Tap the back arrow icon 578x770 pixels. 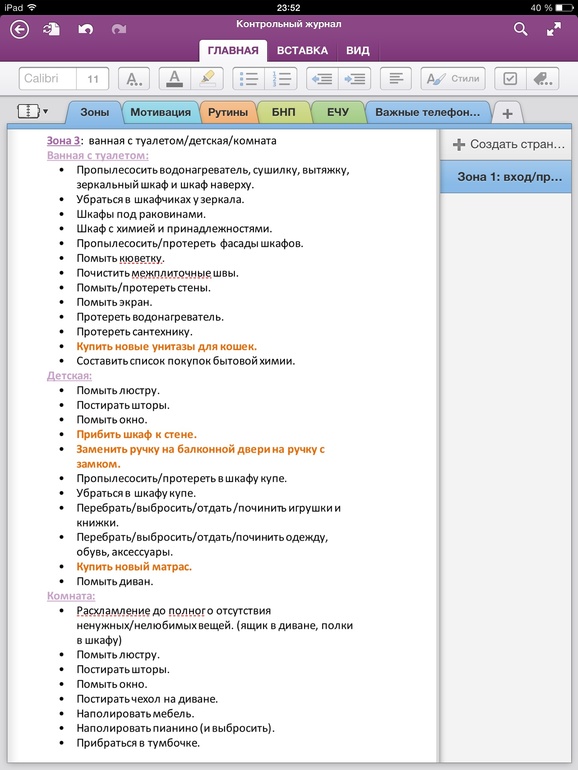(20, 30)
